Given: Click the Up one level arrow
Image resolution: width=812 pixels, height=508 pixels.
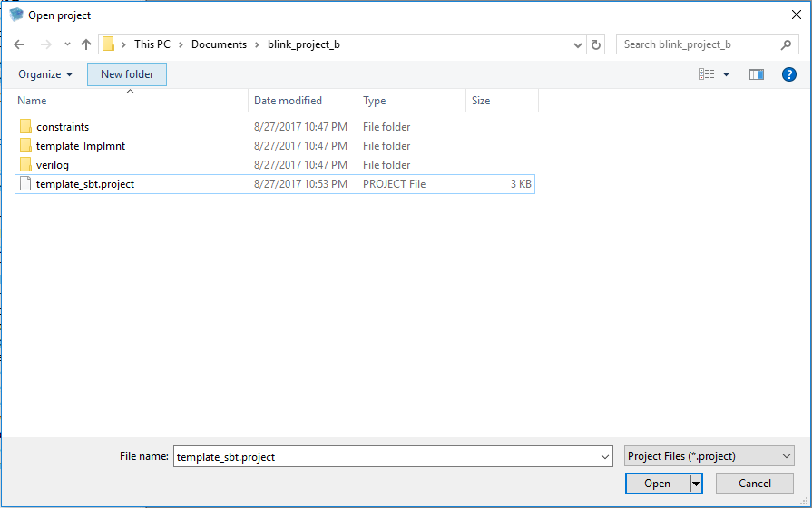Looking at the screenshot, I should click(86, 44).
